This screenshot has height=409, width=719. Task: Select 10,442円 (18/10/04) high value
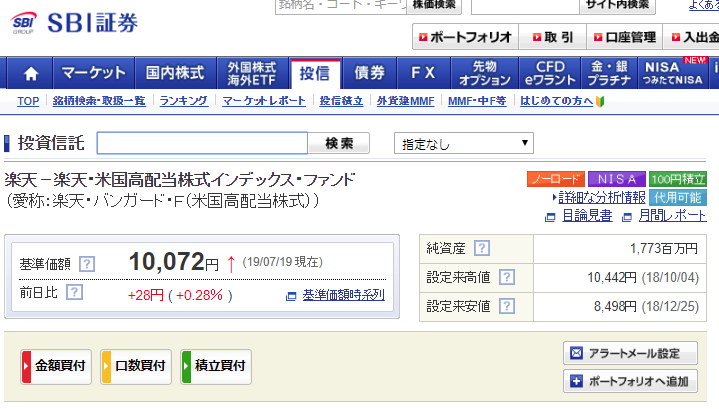(643, 277)
